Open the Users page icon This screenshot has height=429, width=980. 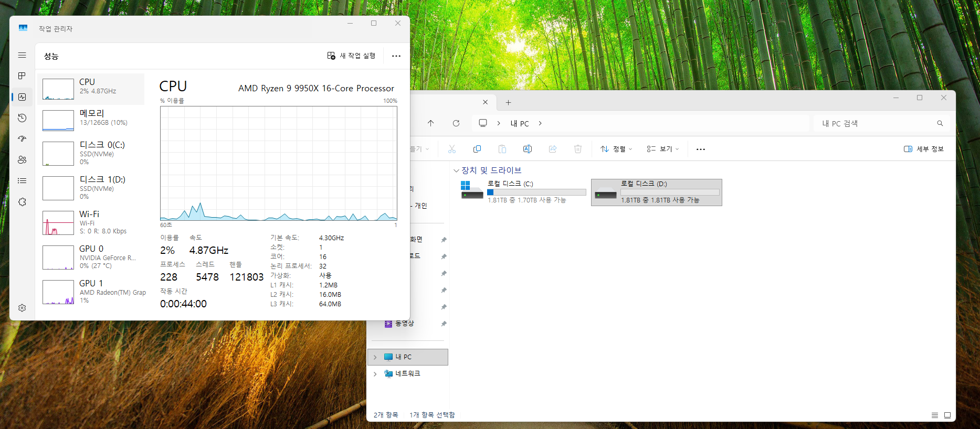[22, 160]
